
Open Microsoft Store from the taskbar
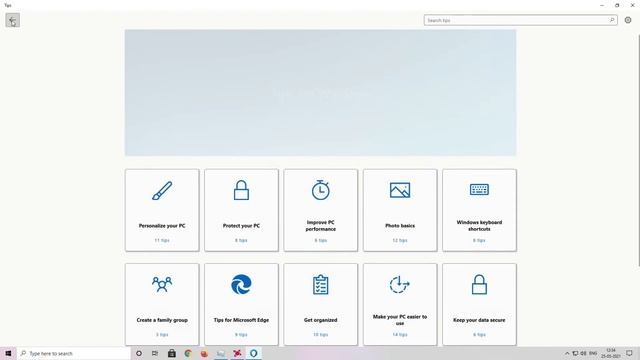click(x=172, y=353)
